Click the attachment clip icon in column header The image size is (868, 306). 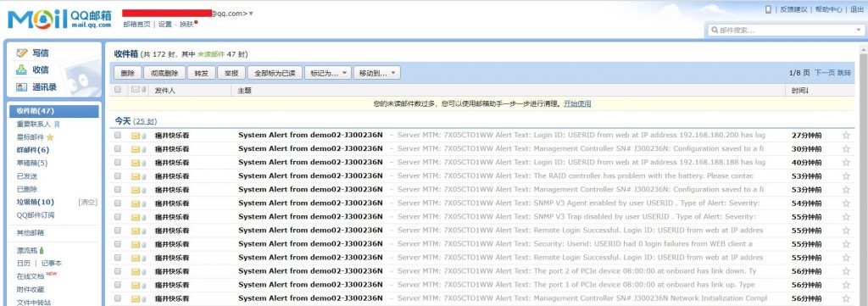coord(144,90)
